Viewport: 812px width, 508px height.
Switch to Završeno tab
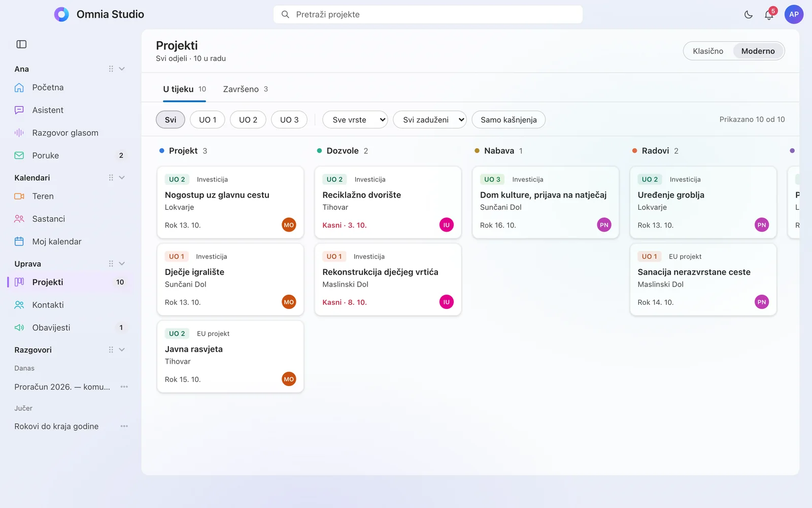[x=246, y=89]
